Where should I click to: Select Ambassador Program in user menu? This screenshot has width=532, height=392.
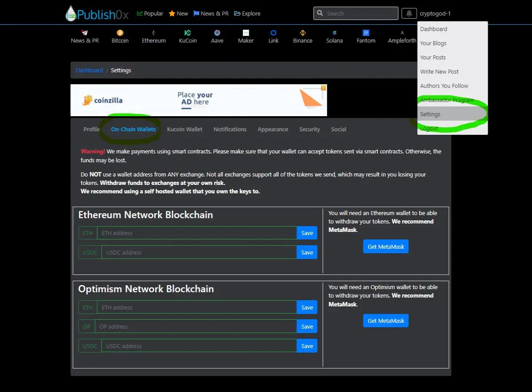pyautogui.click(x=452, y=100)
